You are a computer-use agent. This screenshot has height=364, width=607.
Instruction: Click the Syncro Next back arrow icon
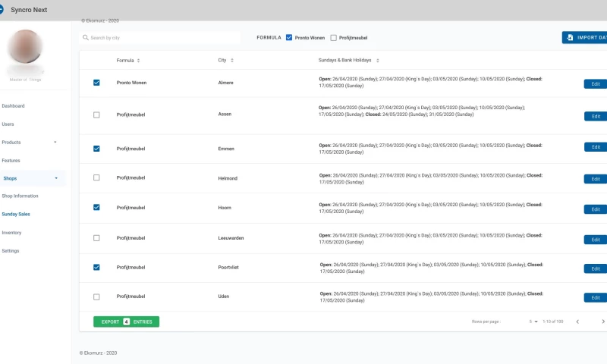tap(2, 10)
